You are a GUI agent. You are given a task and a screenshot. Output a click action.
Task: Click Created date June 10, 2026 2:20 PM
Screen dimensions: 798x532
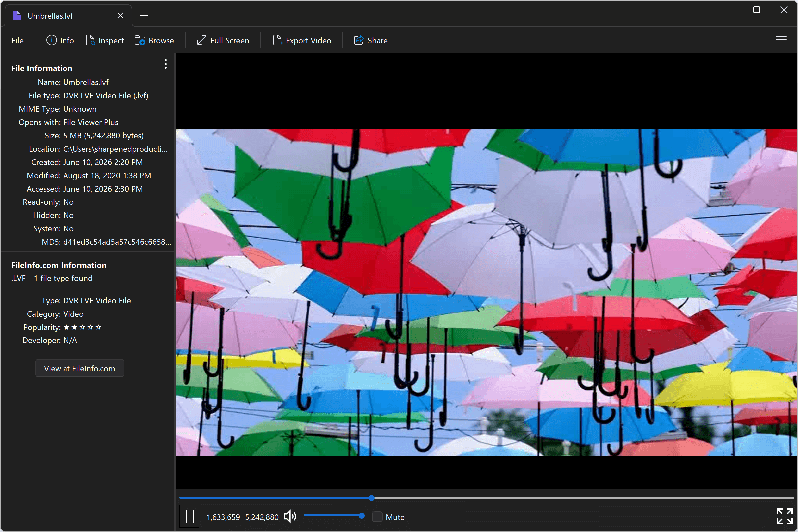[x=103, y=162]
